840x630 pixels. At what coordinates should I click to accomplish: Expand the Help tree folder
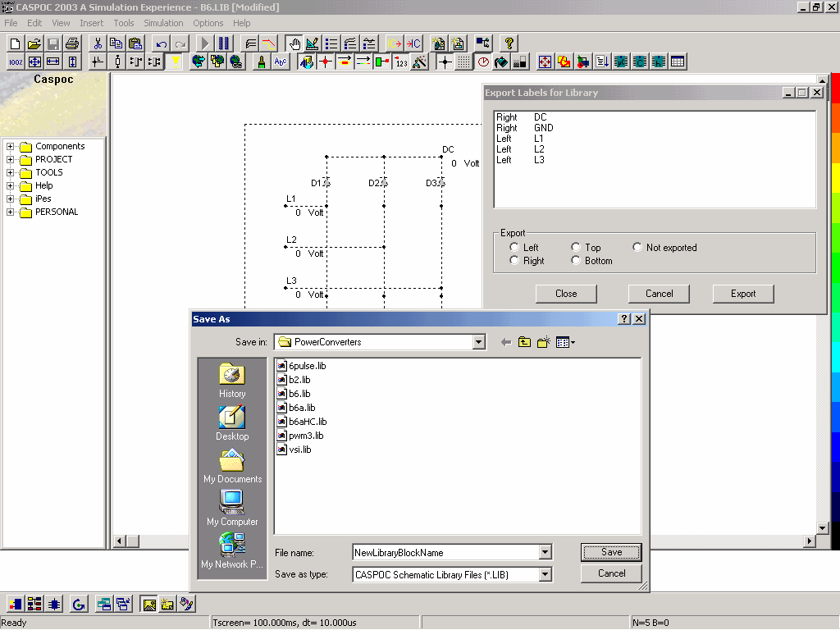click(x=10, y=185)
